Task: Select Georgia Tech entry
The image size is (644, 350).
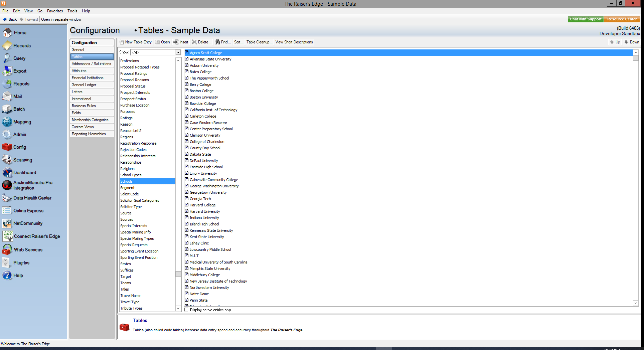Action: 200,199
